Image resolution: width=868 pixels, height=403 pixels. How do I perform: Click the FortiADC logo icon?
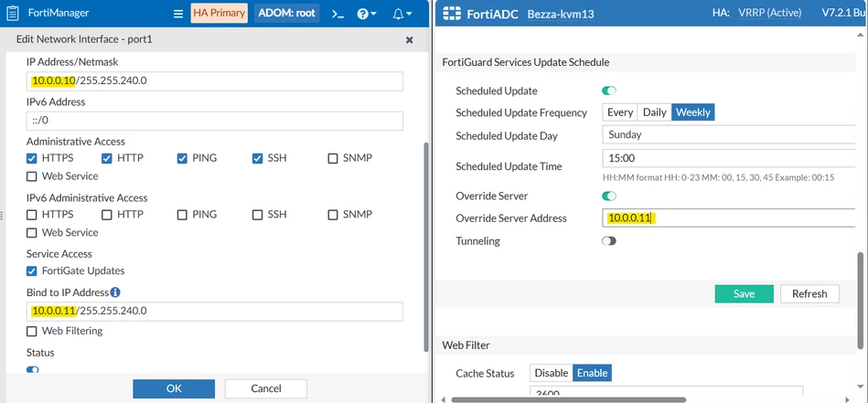click(x=452, y=14)
